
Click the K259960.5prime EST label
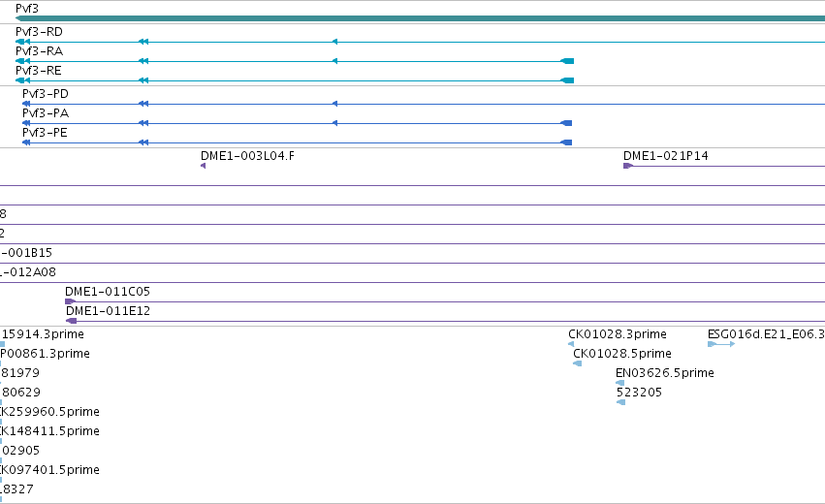pyautogui.click(x=50, y=412)
